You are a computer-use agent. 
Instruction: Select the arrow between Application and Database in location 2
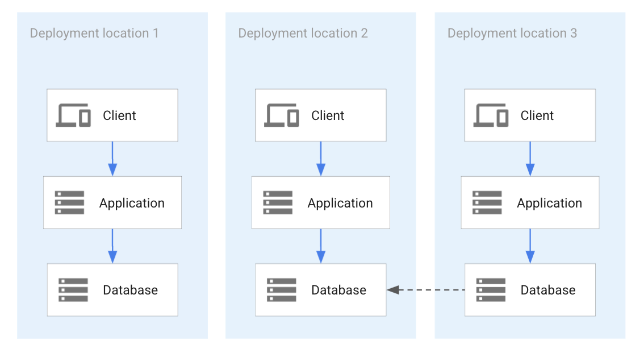point(320,246)
